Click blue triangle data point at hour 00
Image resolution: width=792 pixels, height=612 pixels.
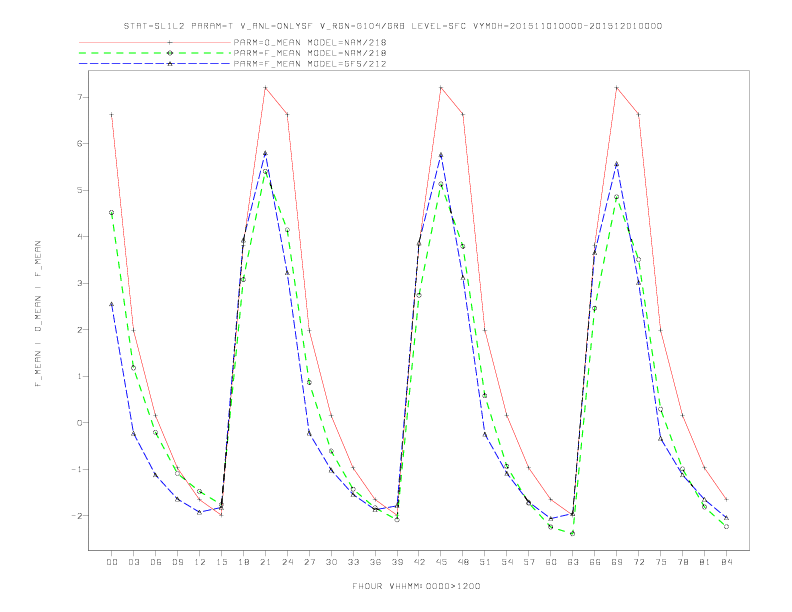click(x=112, y=304)
